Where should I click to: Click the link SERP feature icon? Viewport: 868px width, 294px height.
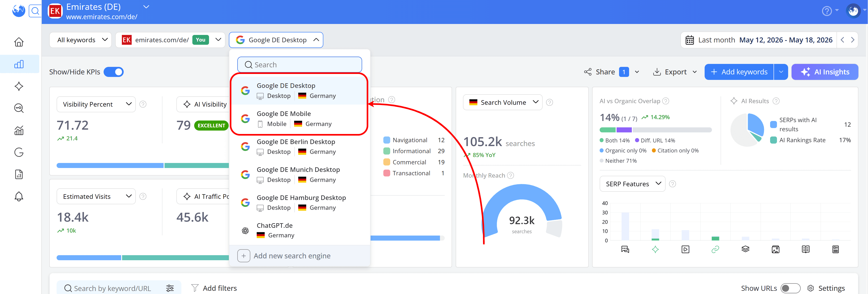(x=715, y=249)
